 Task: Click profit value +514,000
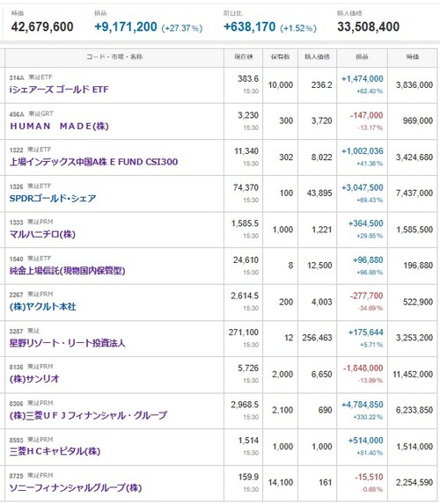click(x=366, y=441)
